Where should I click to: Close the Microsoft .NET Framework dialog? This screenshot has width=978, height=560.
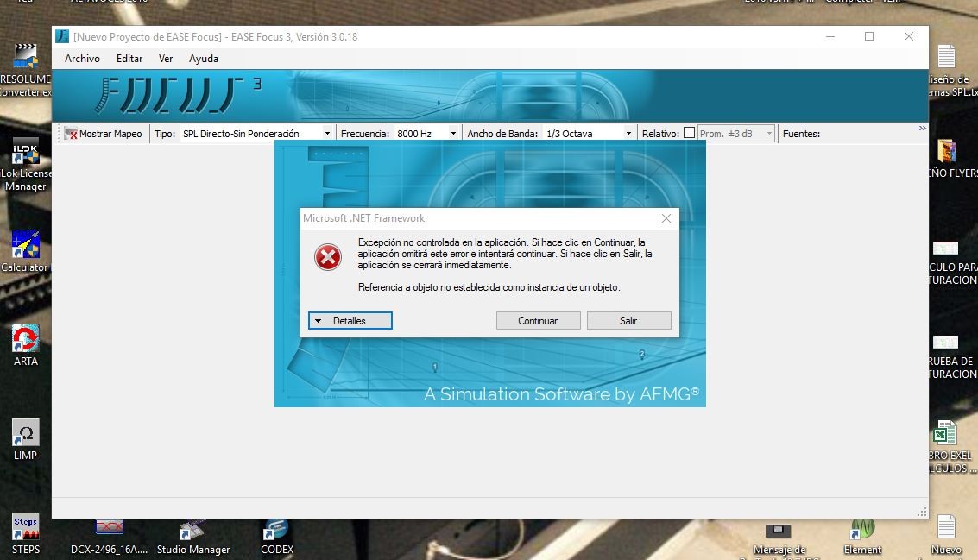(666, 218)
